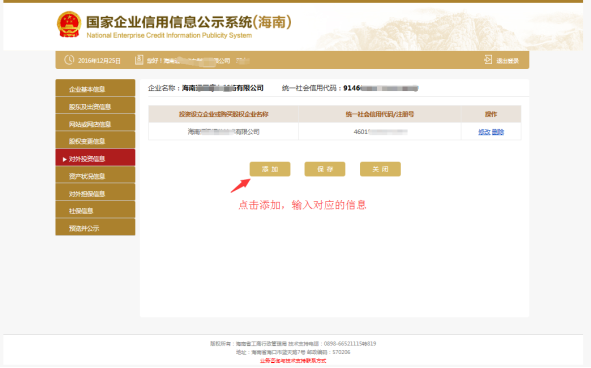Select 股权变更信息 in the sidebar
Image resolution: width=591 pixels, height=368 pixels.
(95, 141)
